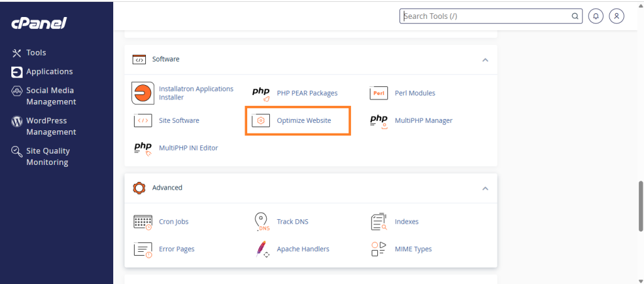Open the Apache Handlers feather icon
Image resolution: width=644 pixels, height=284 pixels.
[x=261, y=249]
